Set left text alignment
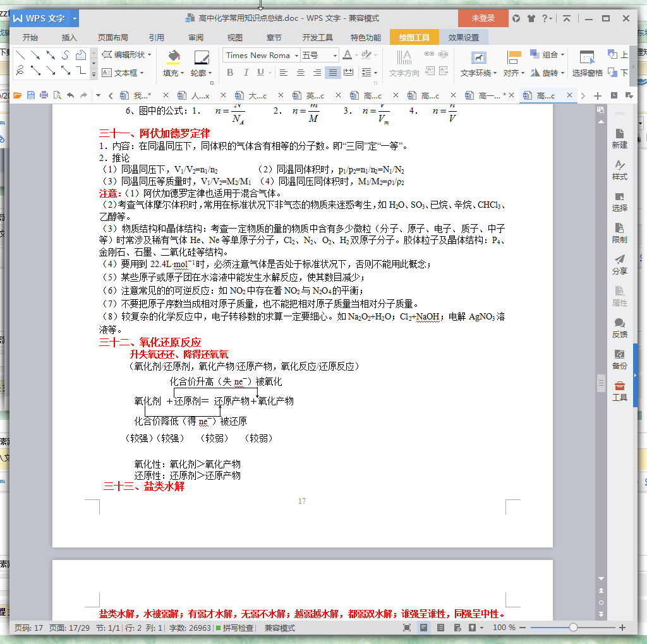The width and height of the screenshot is (647, 644). tap(284, 73)
